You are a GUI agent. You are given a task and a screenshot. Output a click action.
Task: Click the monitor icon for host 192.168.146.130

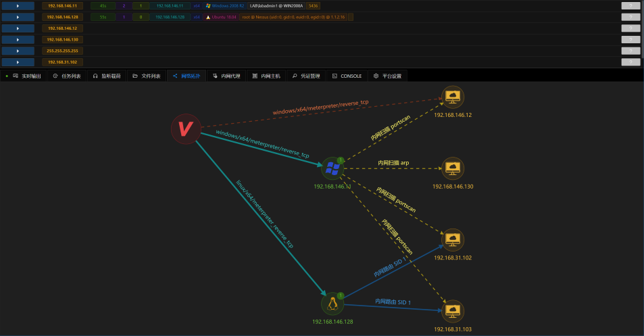[x=452, y=168]
